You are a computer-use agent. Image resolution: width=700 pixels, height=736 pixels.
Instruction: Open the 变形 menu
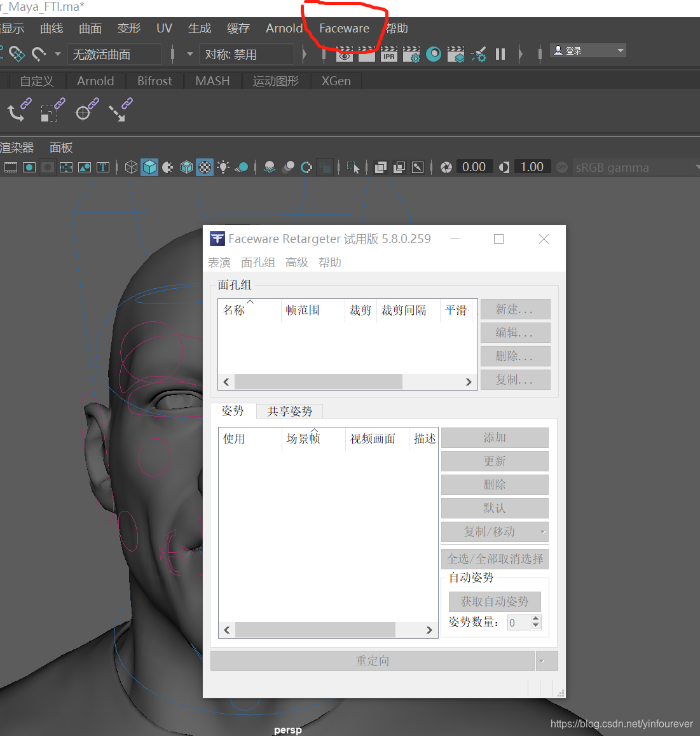click(128, 28)
